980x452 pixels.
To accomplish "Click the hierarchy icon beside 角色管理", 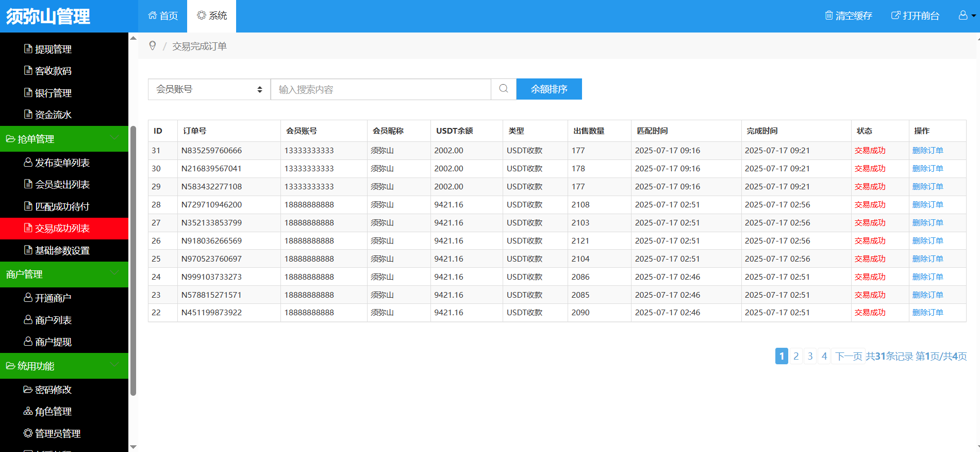I will (28, 411).
